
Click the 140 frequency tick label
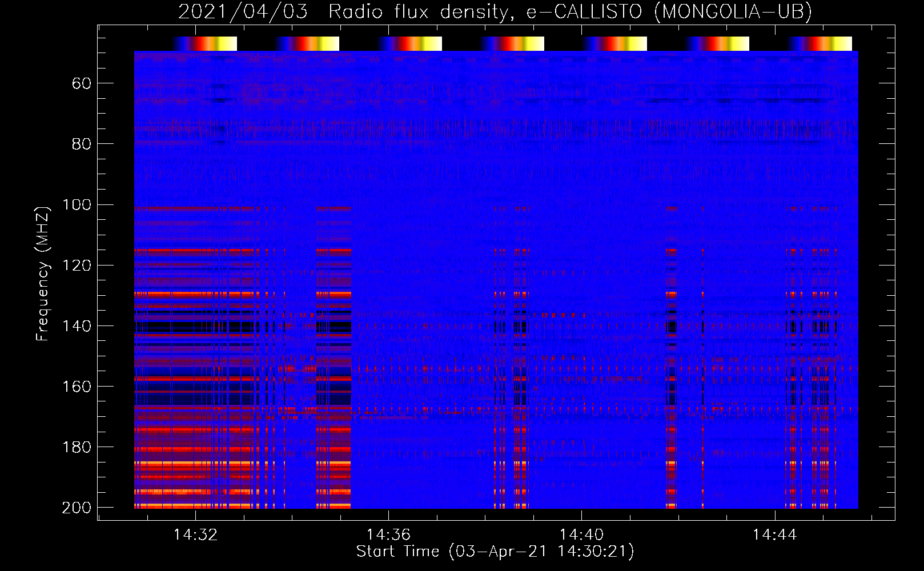click(x=77, y=326)
